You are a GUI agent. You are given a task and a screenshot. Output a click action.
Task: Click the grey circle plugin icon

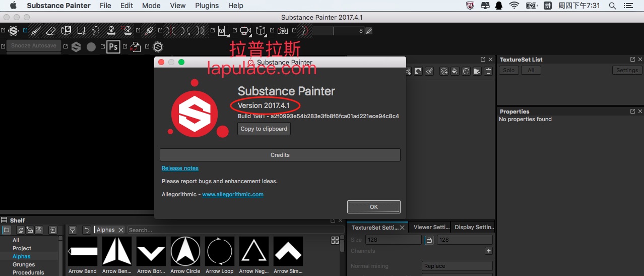pos(91,47)
